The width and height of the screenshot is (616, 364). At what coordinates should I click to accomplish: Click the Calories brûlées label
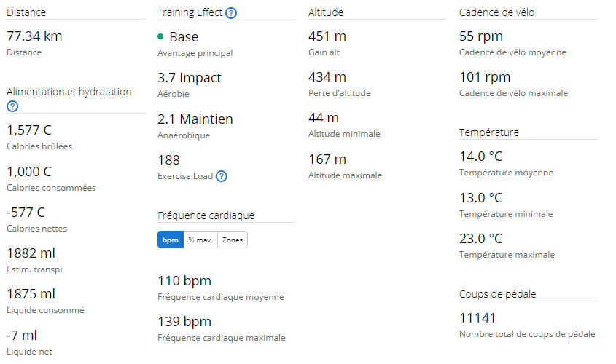pyautogui.click(x=39, y=146)
